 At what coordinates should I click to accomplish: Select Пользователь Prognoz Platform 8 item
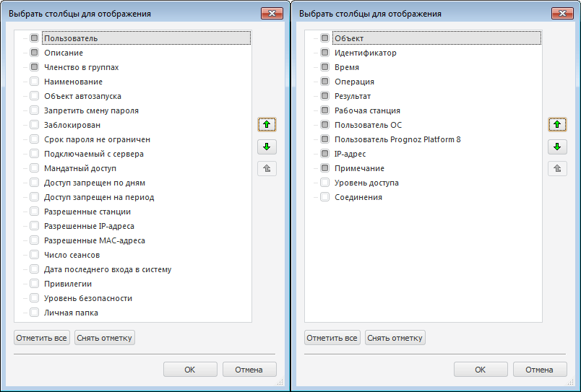point(397,139)
